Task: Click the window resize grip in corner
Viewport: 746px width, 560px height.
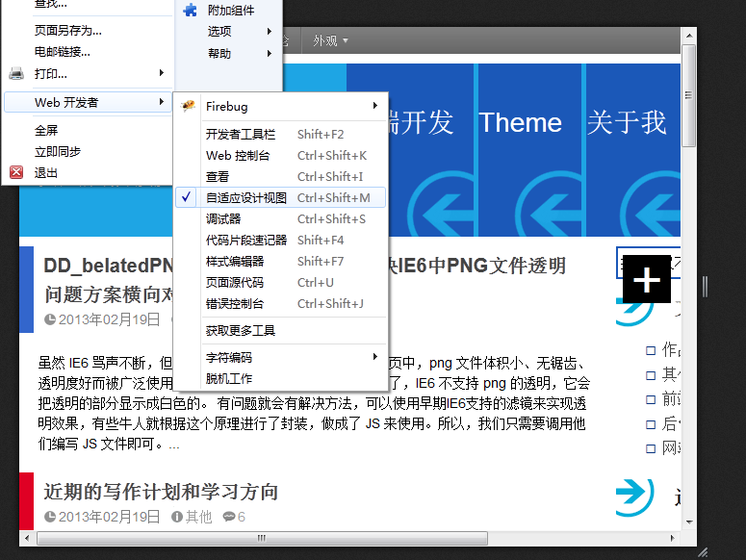Action: click(x=703, y=551)
